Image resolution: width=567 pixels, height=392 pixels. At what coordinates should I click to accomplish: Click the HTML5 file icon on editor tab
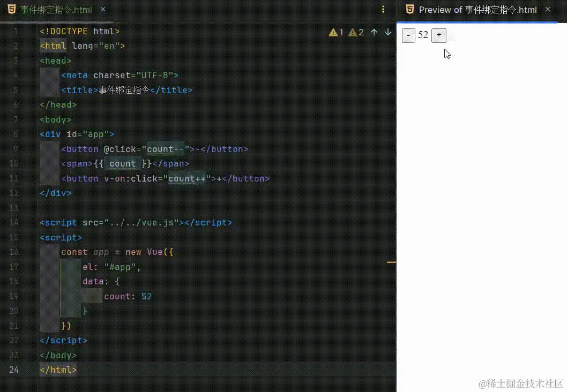(12, 10)
